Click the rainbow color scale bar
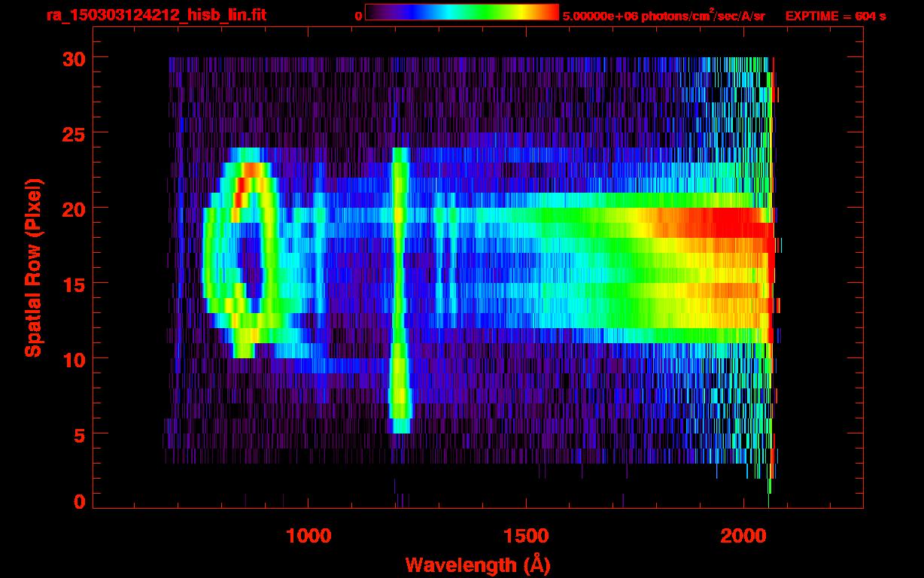Viewport: 924px width, 578px height. 462,12
